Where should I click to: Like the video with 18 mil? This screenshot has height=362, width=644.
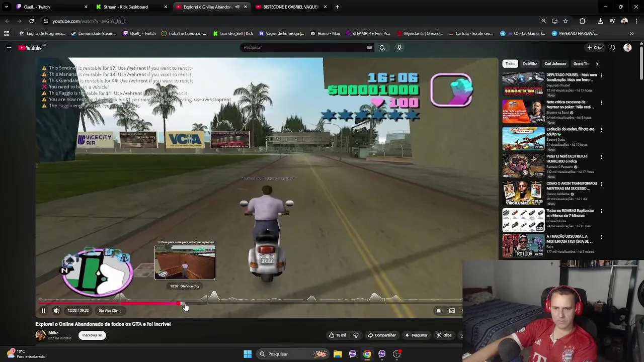[338, 335]
